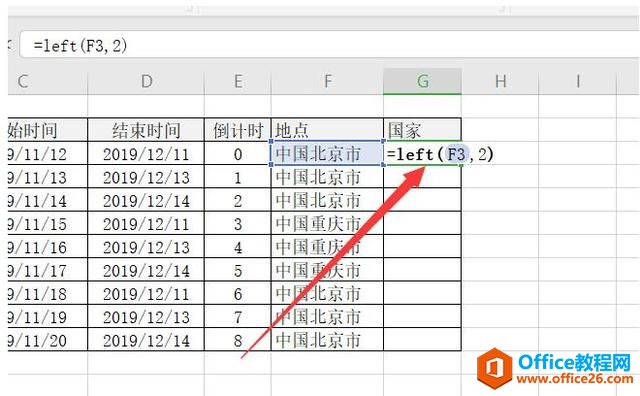Viewport: 640px width, 396px height.
Task: Click the end date 2019/12/11 beside countdown 0
Action: click(146, 154)
